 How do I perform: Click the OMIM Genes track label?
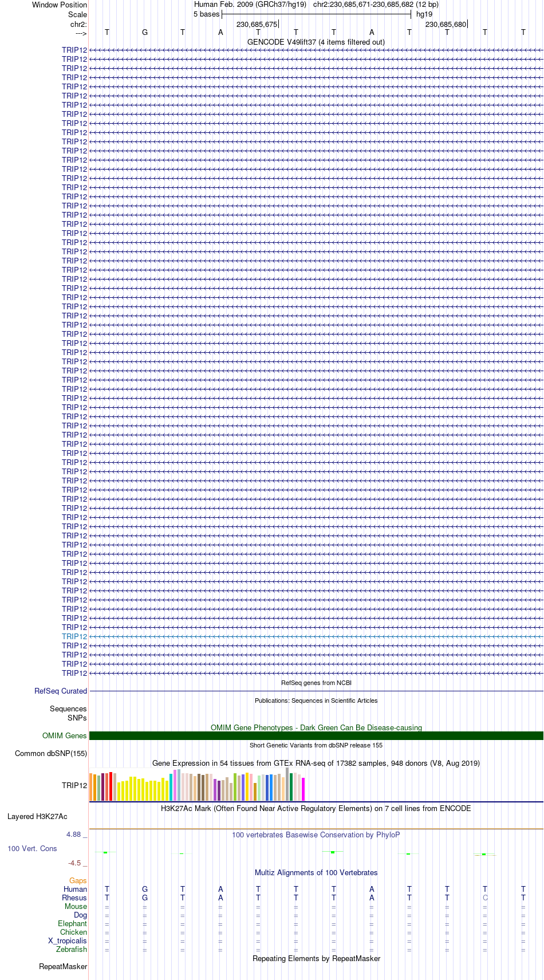point(65,735)
